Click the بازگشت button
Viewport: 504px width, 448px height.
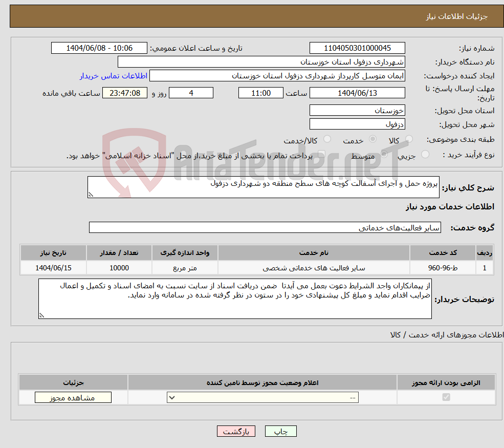click(236, 431)
